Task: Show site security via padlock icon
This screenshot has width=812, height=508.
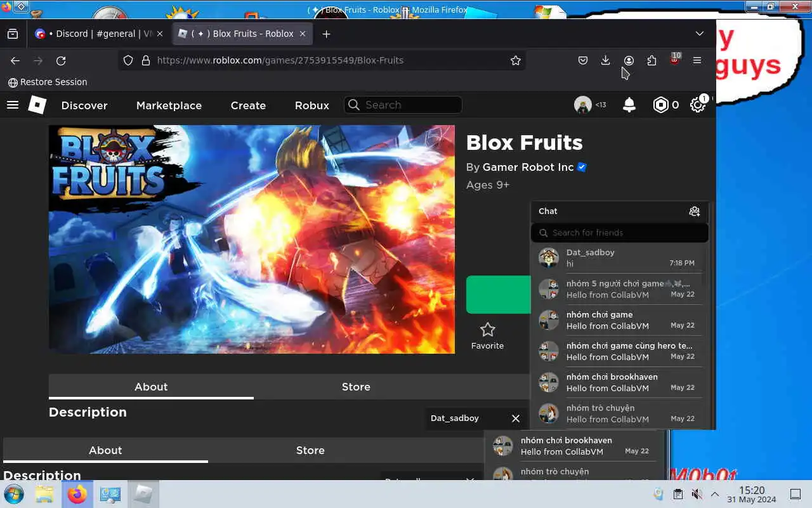Action: pos(146,60)
